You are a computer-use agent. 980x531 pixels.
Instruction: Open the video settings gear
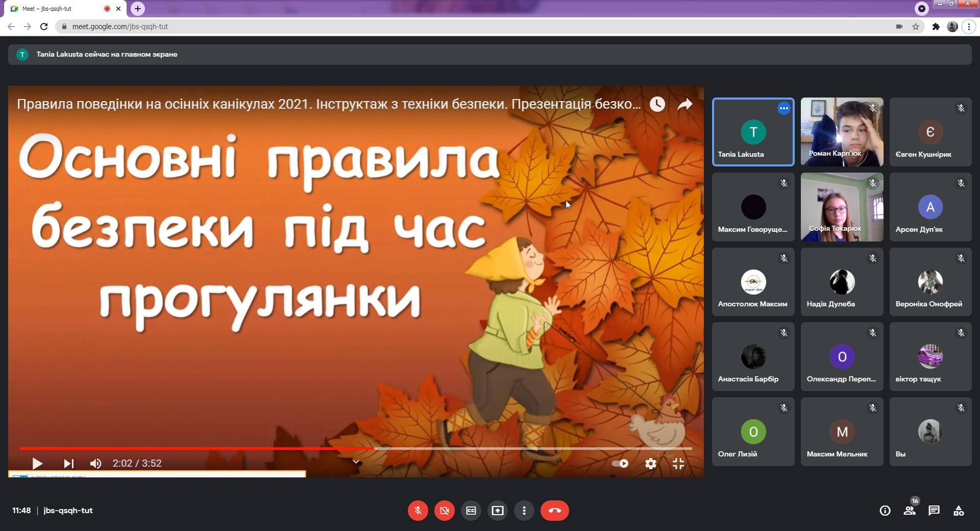(x=650, y=464)
